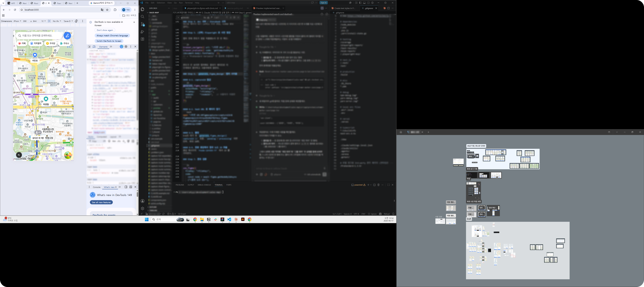Open the No throttling dropdown
644x287 pixels.
coord(57,21)
